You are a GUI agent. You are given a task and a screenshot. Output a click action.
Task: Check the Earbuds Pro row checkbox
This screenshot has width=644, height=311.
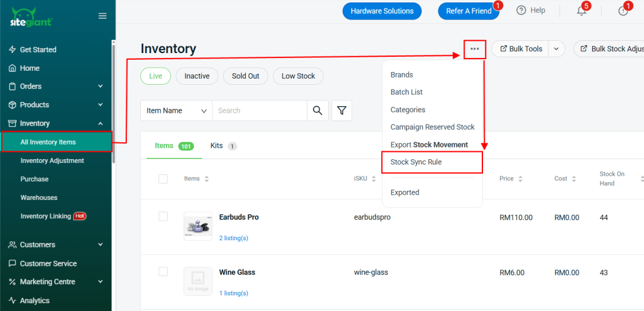click(163, 216)
